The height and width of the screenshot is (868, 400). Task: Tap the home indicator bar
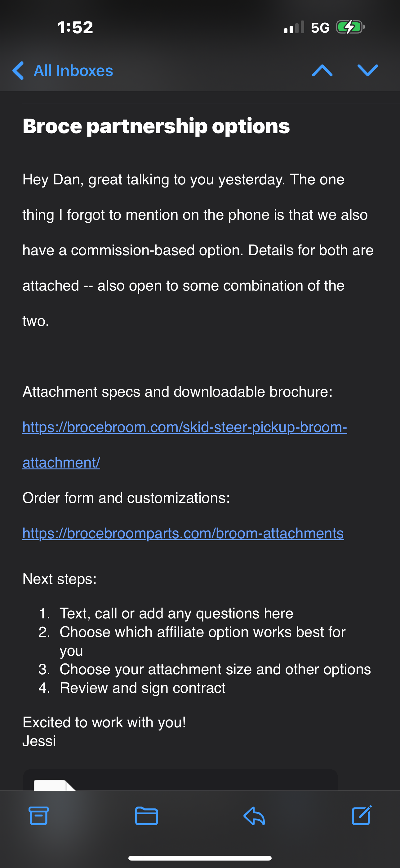(x=200, y=858)
